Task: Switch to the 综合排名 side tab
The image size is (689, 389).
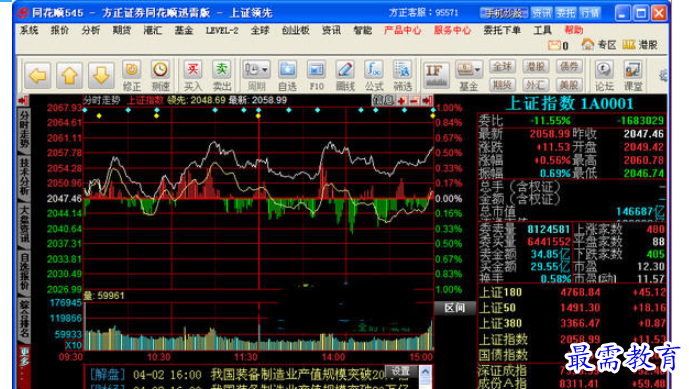Action: pyautogui.click(x=25, y=319)
